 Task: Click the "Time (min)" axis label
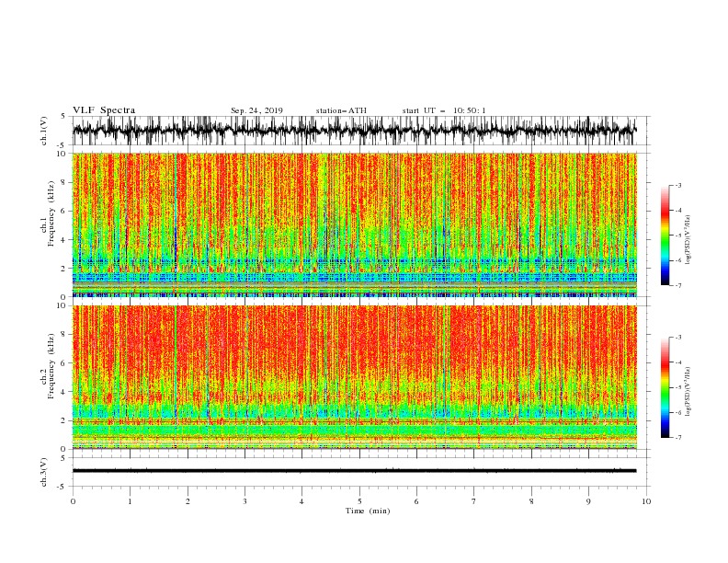pyautogui.click(x=368, y=511)
